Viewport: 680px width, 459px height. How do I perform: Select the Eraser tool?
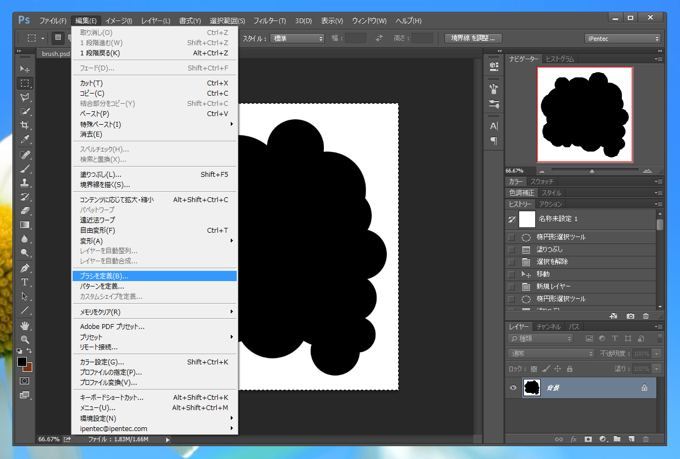click(25, 211)
